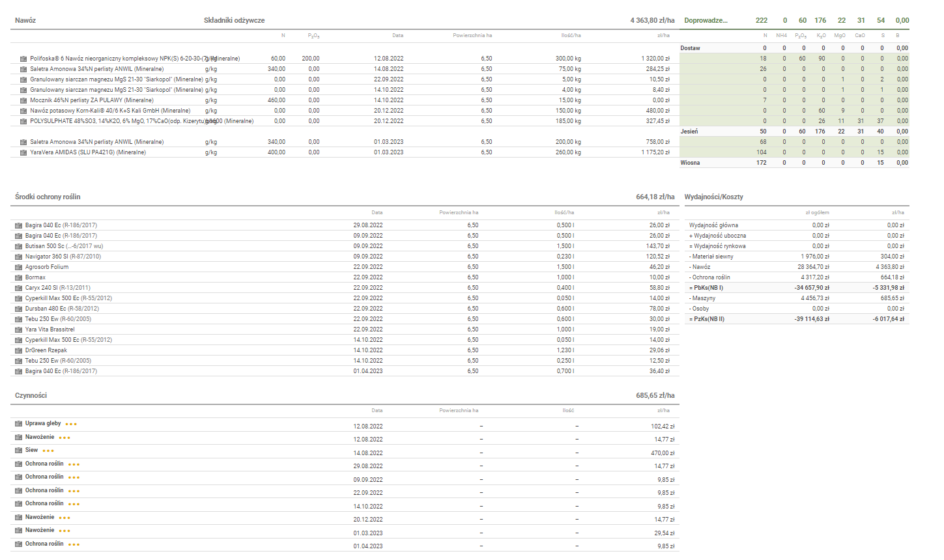This screenshot has width=944, height=560.
Task: Click the icon next to Siew activity
Action: click(x=18, y=451)
